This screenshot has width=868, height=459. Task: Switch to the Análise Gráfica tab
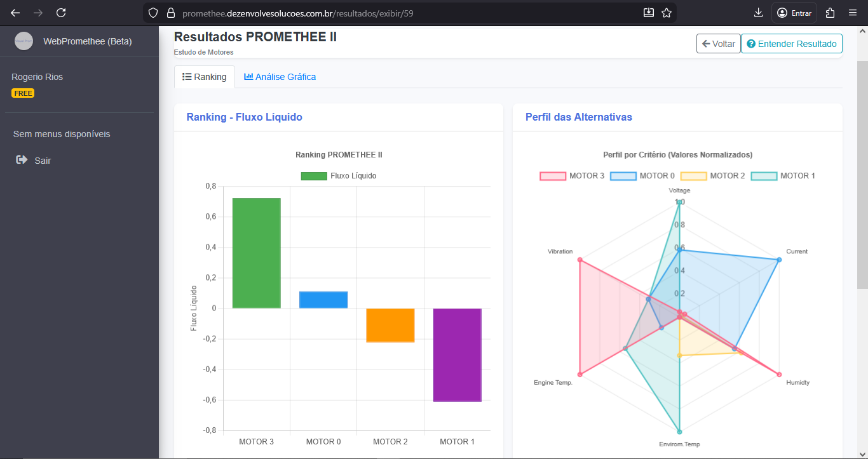click(x=280, y=77)
